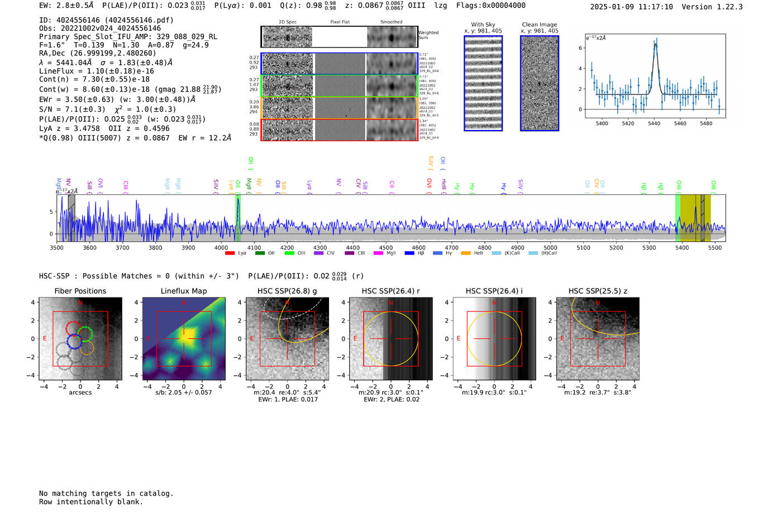Select the orange-outlined 2D fiber spectrum row
782x532 pixels.
339,108
